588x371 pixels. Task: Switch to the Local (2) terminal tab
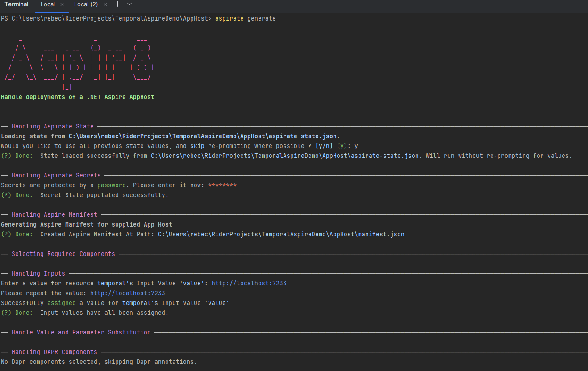pos(86,4)
